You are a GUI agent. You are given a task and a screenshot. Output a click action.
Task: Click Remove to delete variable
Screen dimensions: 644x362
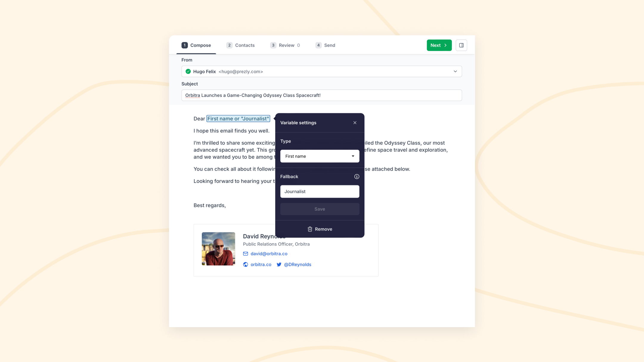320,229
